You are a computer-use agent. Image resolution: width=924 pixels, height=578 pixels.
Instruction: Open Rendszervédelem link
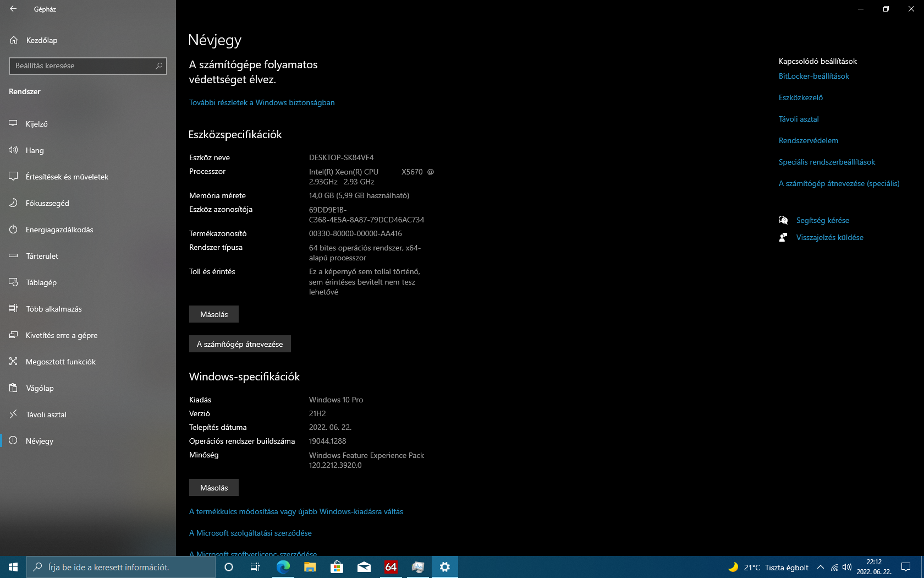(808, 140)
